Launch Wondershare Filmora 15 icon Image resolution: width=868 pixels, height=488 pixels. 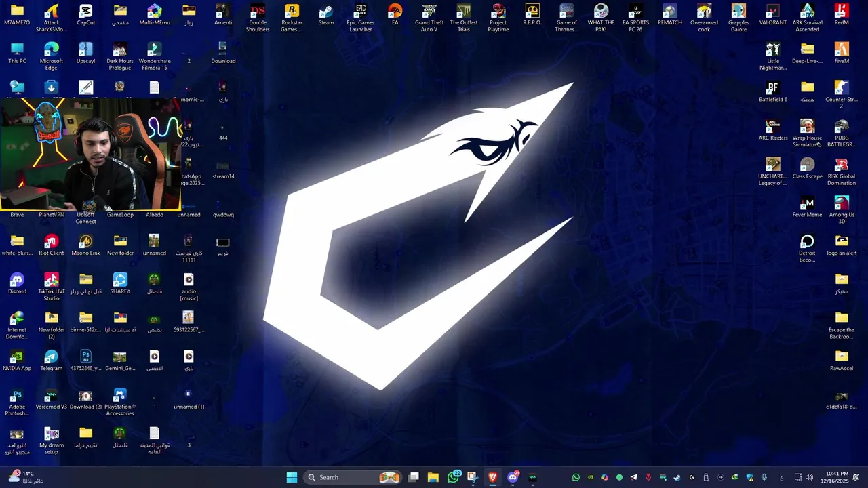pos(155,56)
